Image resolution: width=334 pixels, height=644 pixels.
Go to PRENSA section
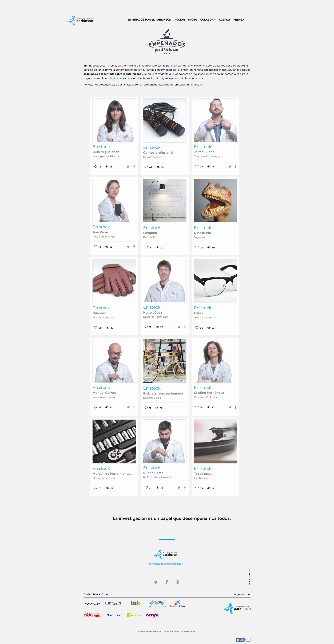pyautogui.click(x=239, y=19)
